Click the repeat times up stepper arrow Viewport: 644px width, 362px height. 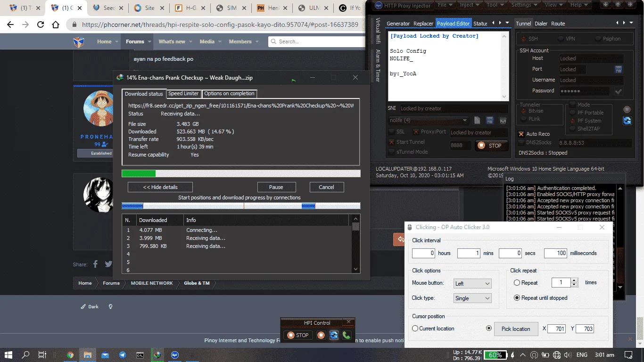click(x=574, y=280)
